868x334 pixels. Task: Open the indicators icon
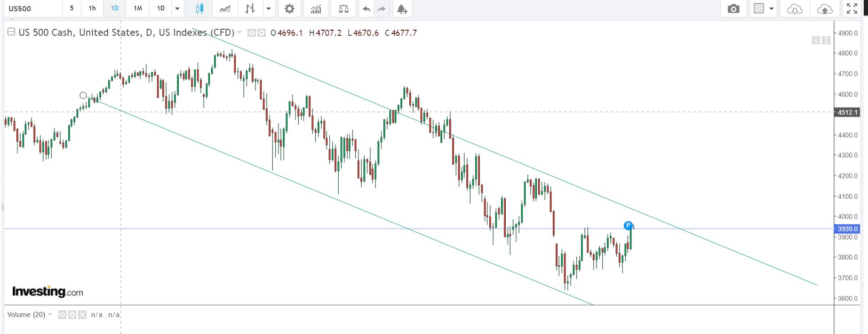[316, 8]
